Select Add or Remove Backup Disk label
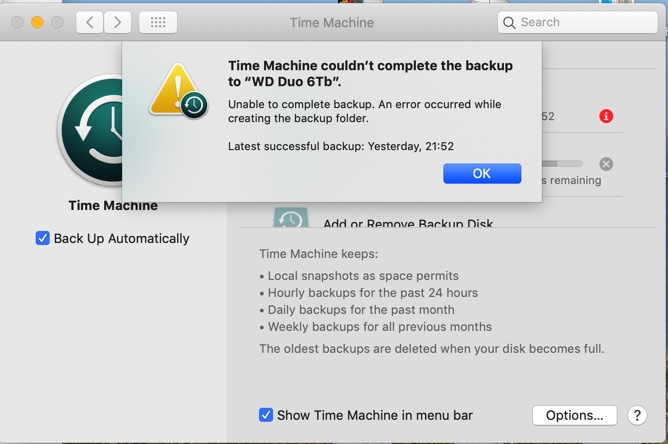 click(x=408, y=224)
